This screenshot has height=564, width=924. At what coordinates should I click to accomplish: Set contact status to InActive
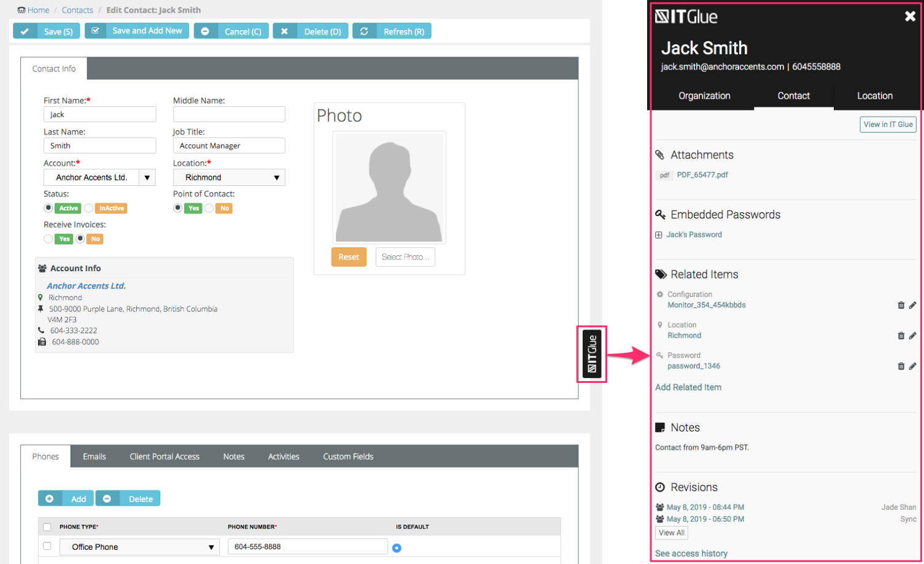coord(89,208)
